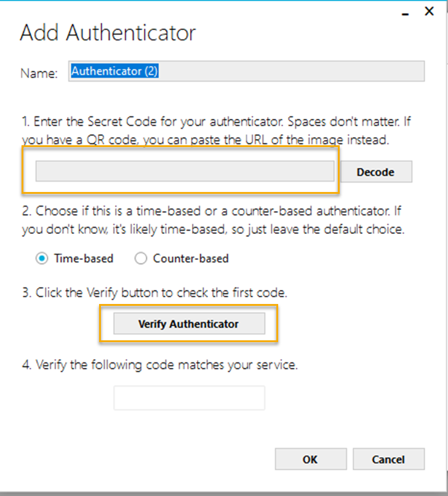
Task: Click the highlighted Authenticator (2) name text
Action: [115, 71]
